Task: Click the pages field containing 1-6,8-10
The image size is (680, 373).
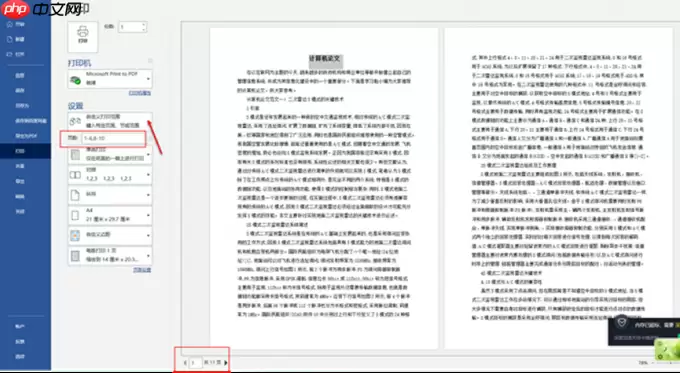Action: click(x=113, y=138)
